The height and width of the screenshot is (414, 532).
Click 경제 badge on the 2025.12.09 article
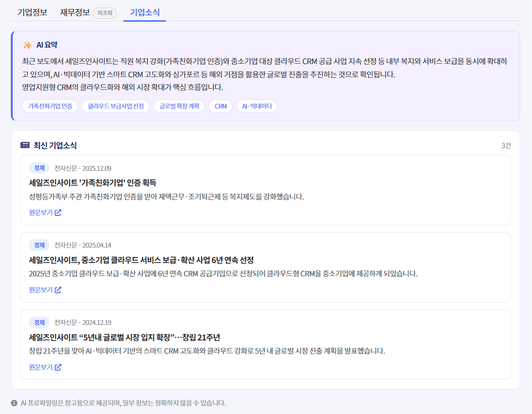point(40,168)
